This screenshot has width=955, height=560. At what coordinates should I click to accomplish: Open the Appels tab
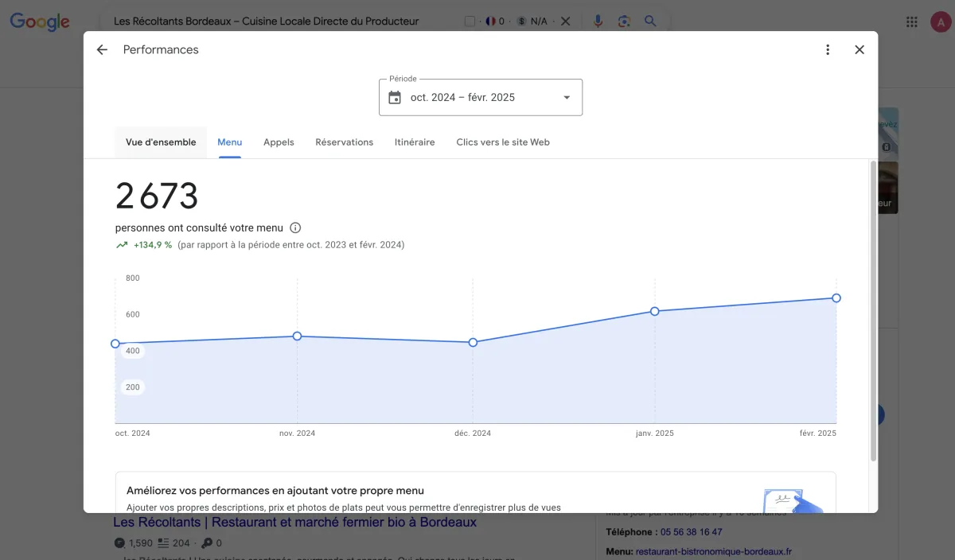[279, 142]
